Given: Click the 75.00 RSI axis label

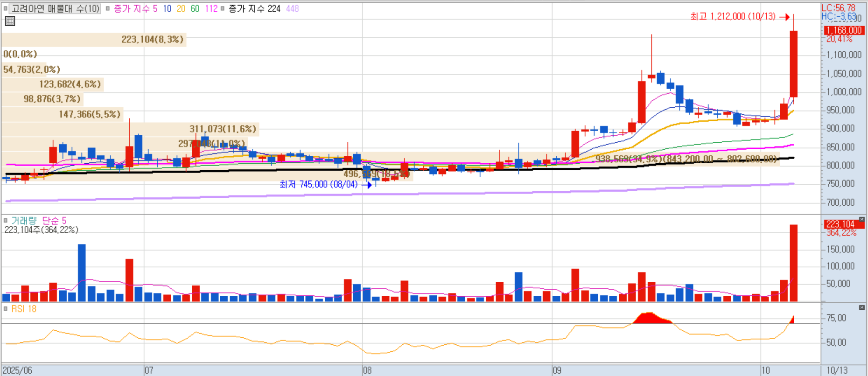Looking at the screenshot, I should [x=836, y=318].
